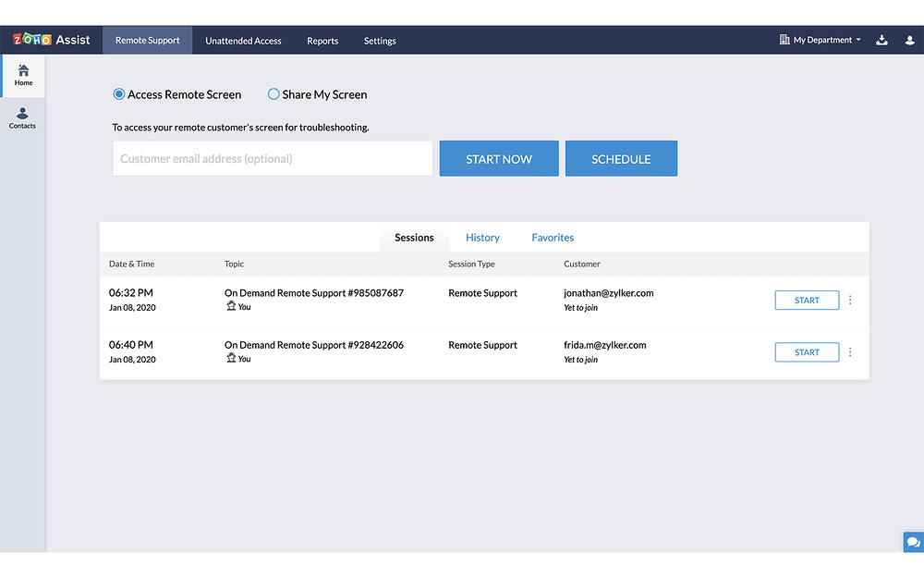924x578 pixels.
Task: Click the My Department building icon
Action: [x=784, y=40]
